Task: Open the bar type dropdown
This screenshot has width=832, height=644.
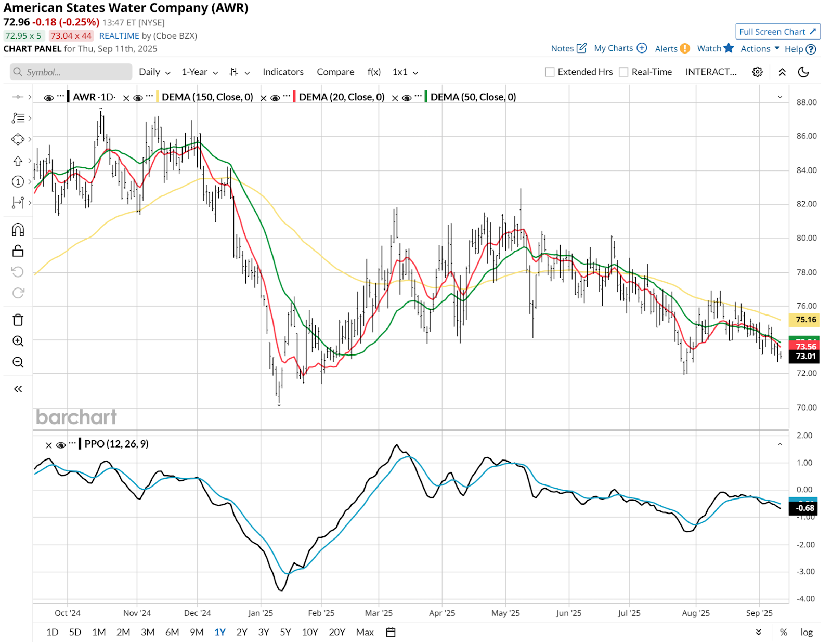Action: pyautogui.click(x=240, y=72)
